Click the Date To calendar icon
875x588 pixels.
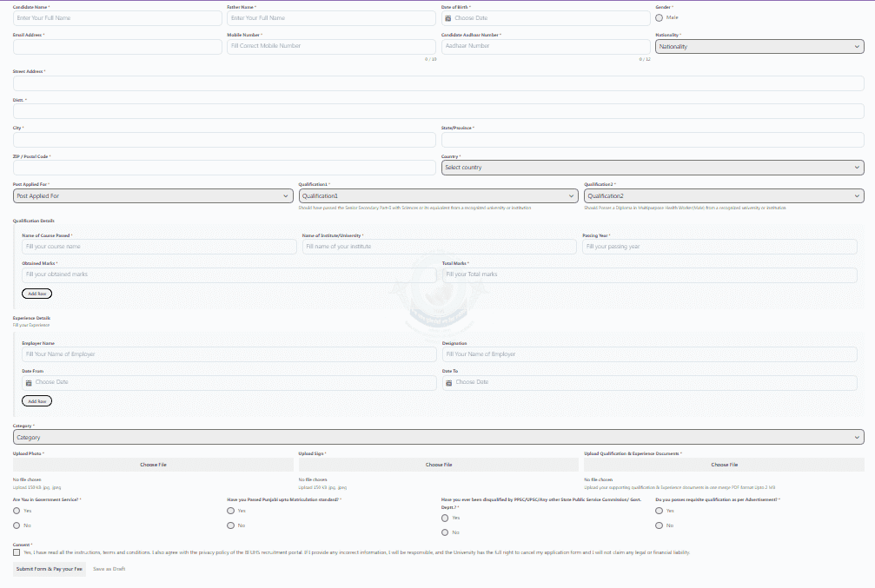pyautogui.click(x=448, y=382)
